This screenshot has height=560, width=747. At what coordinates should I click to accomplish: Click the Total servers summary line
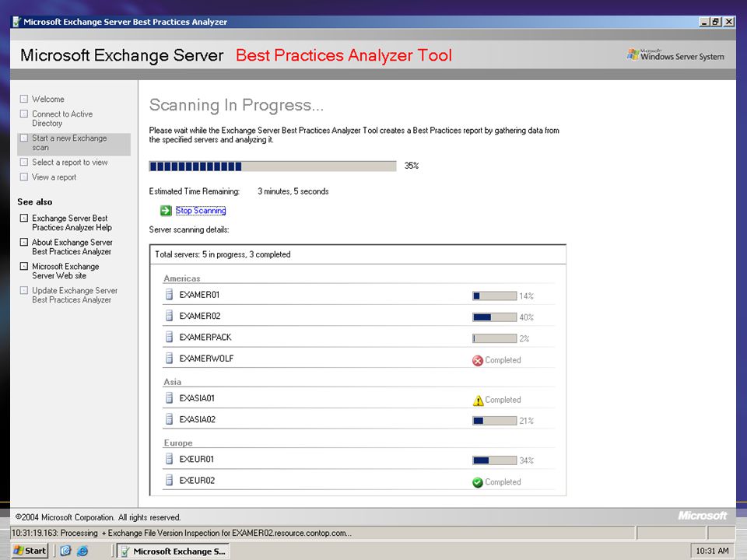click(x=223, y=254)
